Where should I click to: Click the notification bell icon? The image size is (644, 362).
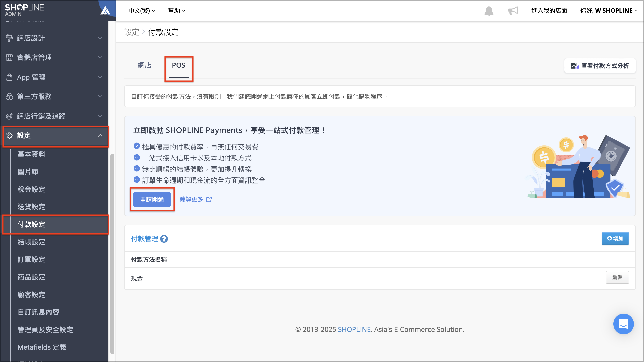(489, 11)
